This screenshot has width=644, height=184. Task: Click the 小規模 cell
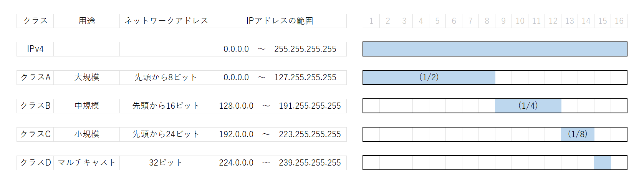(87, 134)
